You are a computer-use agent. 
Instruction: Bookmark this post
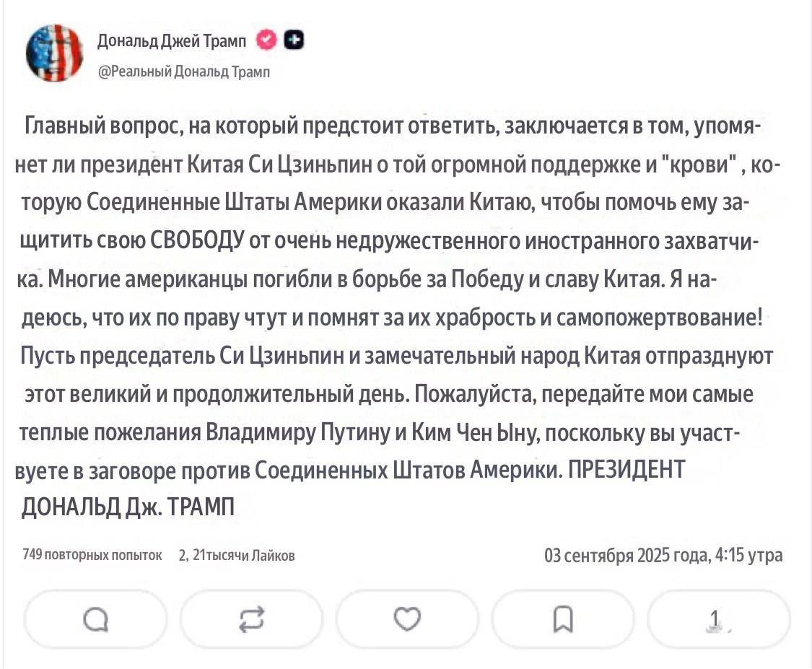(x=564, y=619)
